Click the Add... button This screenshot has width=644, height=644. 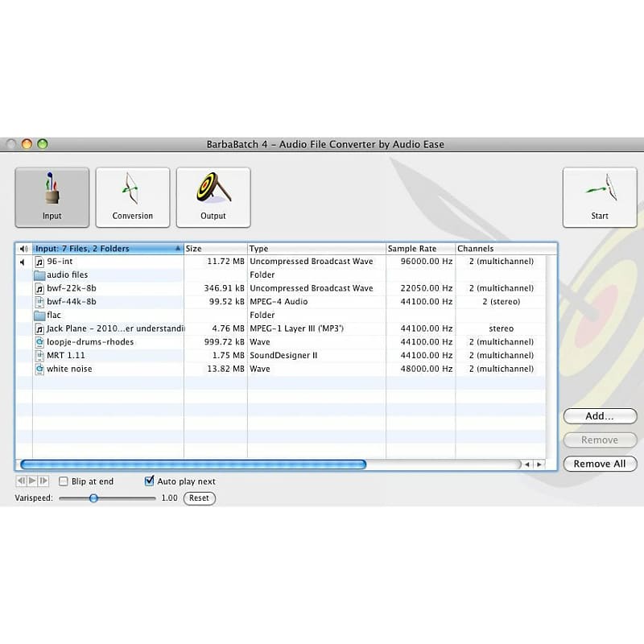[x=600, y=416]
